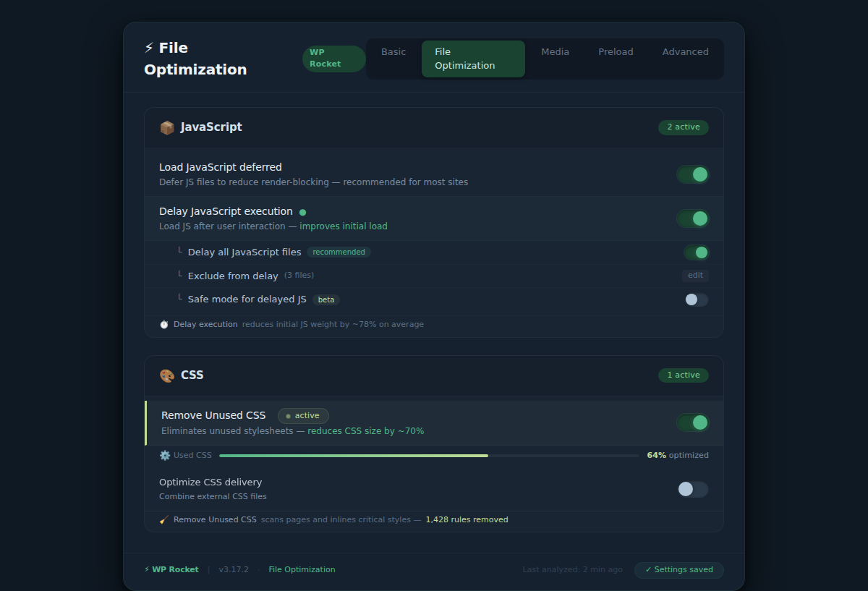Click the JavaScript section heading

(x=211, y=127)
